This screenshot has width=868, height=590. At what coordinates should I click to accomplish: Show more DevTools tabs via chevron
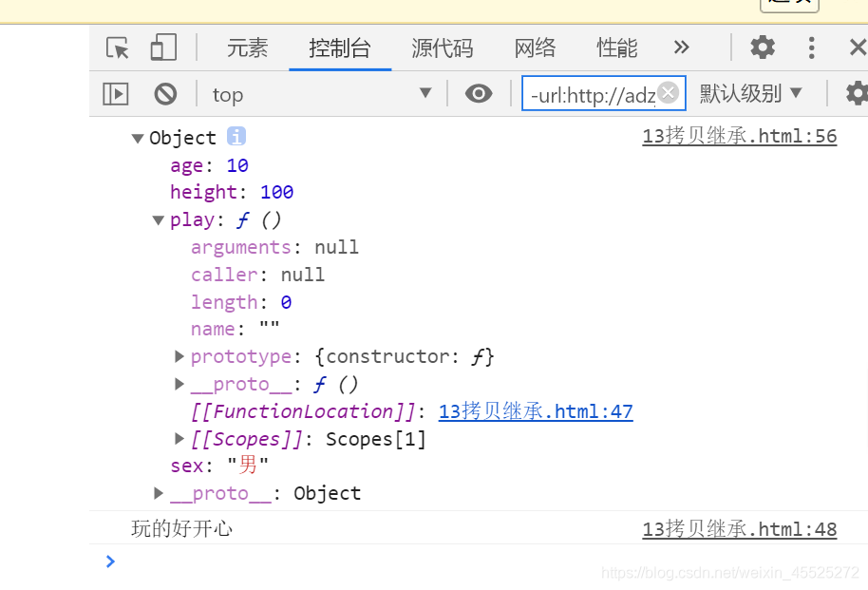pos(681,48)
